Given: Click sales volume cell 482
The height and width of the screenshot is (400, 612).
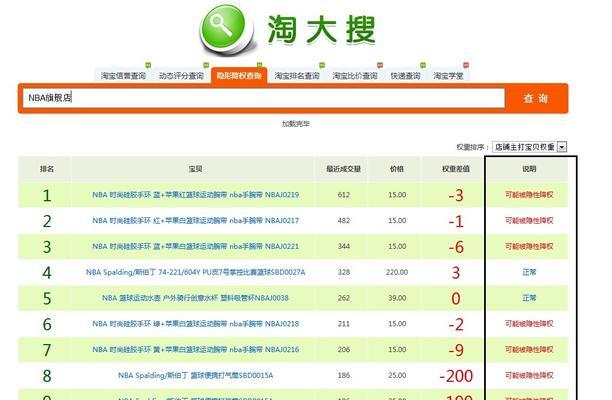Looking at the screenshot, I should [343, 220].
